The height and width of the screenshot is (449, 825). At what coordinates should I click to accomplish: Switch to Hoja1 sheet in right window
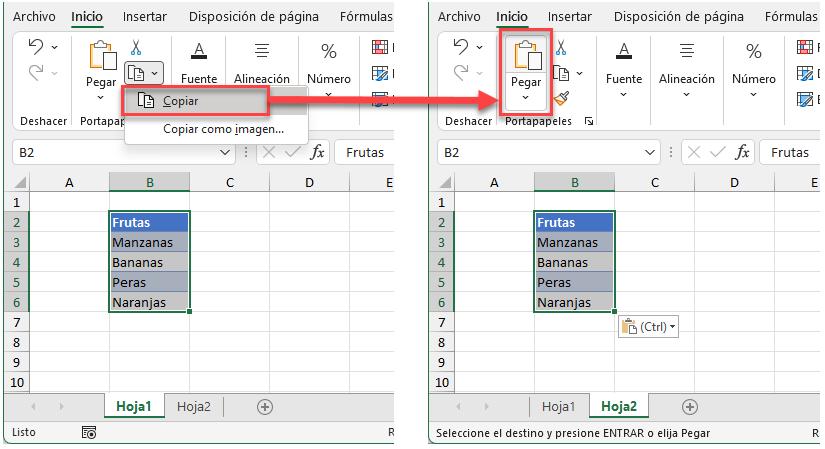pos(558,406)
